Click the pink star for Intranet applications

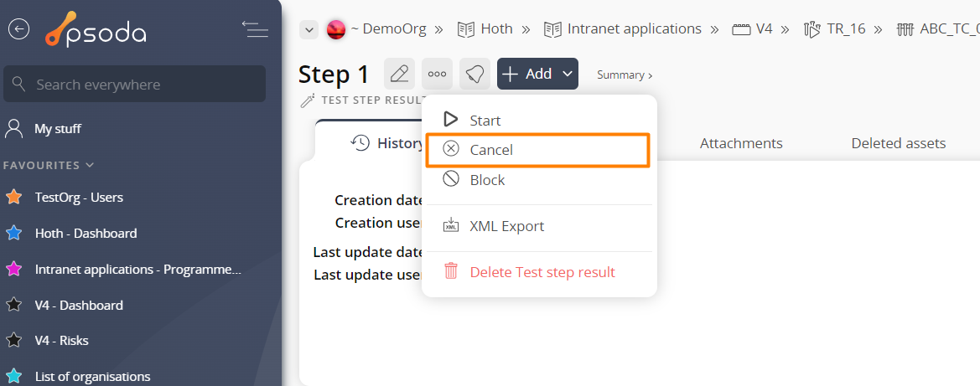[x=14, y=270]
